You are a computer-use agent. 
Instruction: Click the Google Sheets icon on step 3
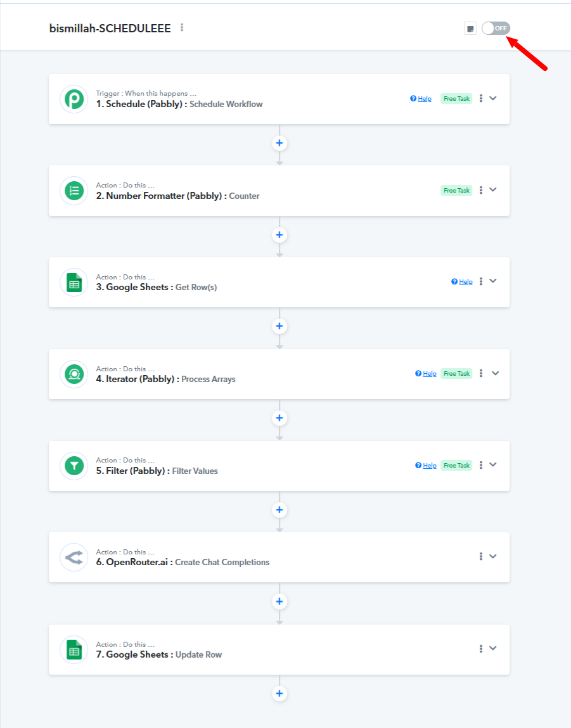pyautogui.click(x=74, y=283)
